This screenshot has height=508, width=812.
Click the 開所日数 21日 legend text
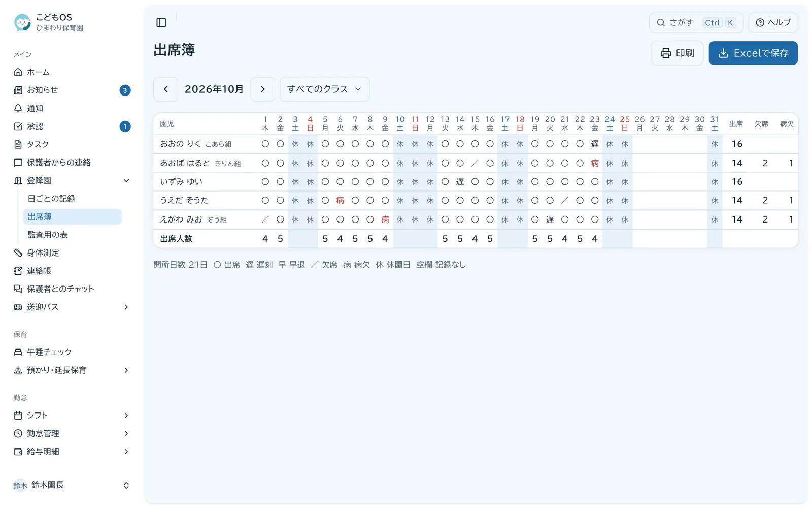point(180,265)
